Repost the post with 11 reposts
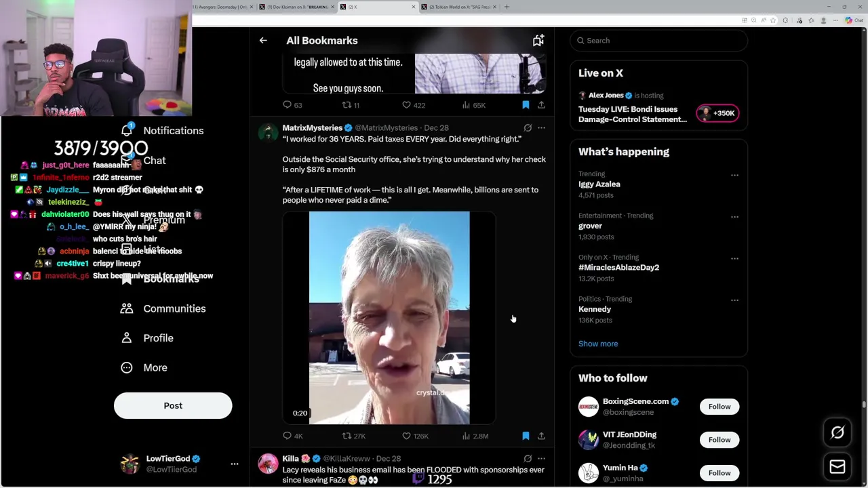The height and width of the screenshot is (488, 868). click(x=351, y=105)
